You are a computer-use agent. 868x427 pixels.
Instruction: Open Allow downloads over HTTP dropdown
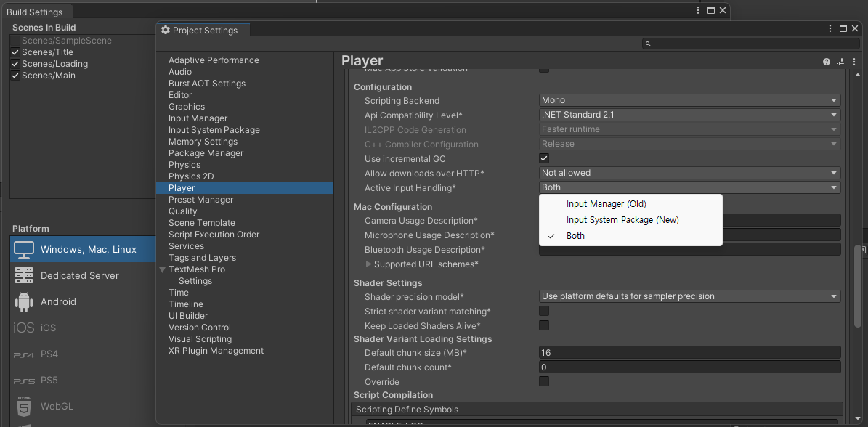(x=690, y=173)
